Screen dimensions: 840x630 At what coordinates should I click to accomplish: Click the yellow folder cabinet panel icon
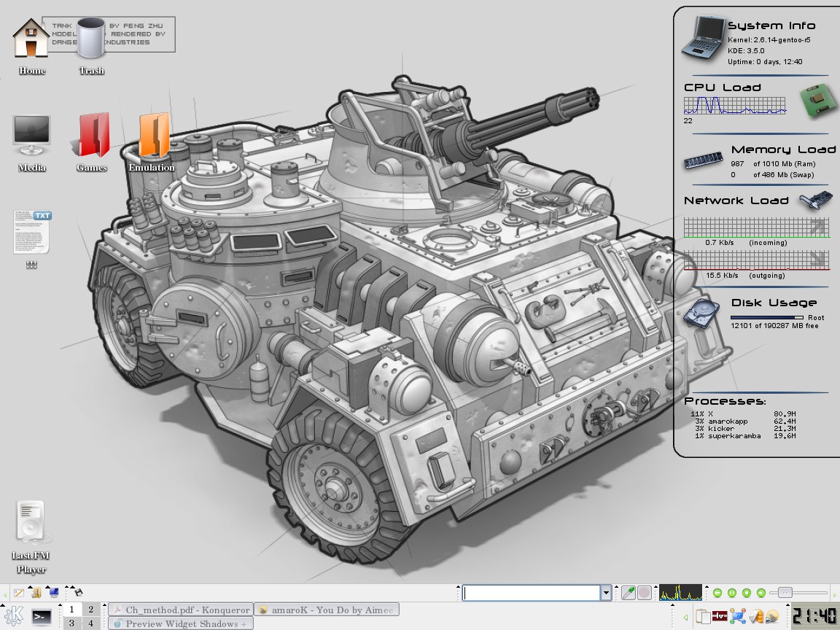(x=36, y=593)
